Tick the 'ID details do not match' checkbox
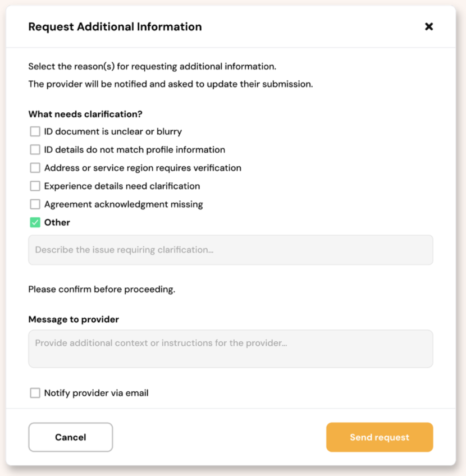Viewport: 466px width, 476px height. pyautogui.click(x=35, y=150)
